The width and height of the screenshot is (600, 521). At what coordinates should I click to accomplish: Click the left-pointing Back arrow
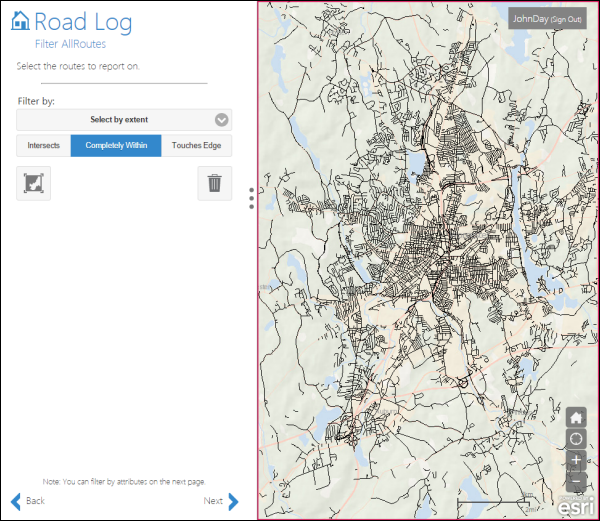[x=15, y=501]
